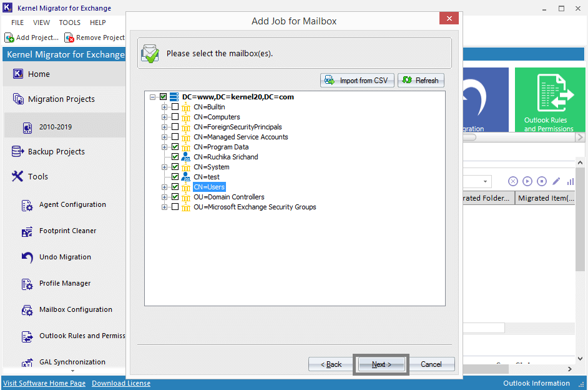This screenshot has height=390, width=588.
Task: Click the domain server icon at tree root
Action: [x=174, y=97]
